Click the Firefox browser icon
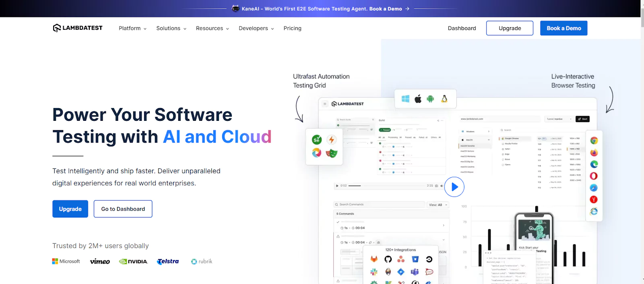Viewport: 644px width, 284px height. [594, 153]
